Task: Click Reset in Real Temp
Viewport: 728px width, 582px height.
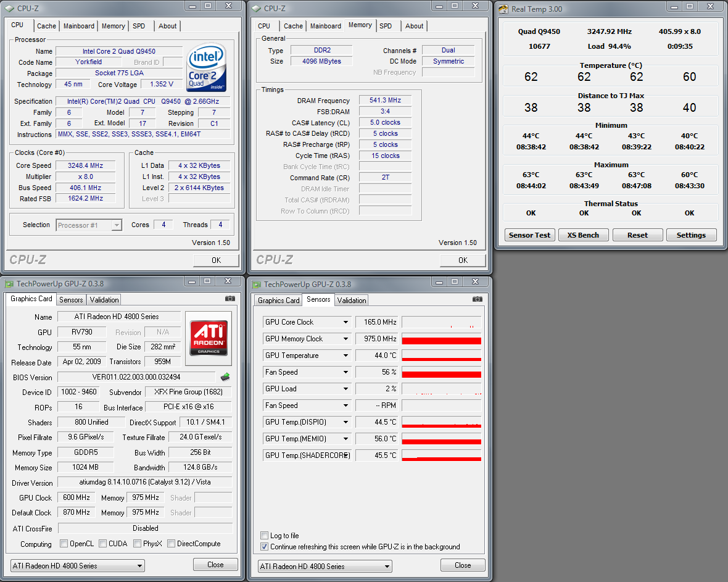Action: pyautogui.click(x=637, y=235)
